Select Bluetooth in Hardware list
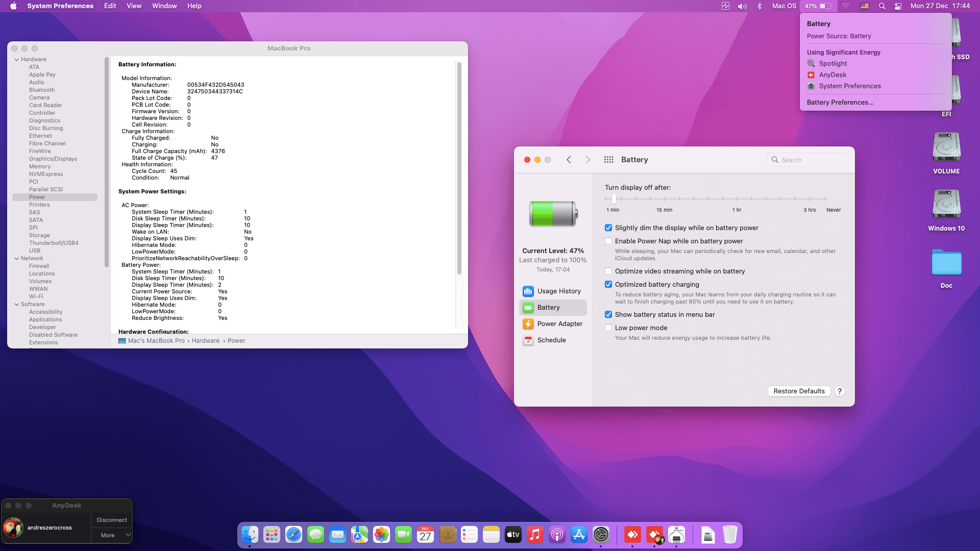The width and height of the screenshot is (980, 551). (x=42, y=90)
